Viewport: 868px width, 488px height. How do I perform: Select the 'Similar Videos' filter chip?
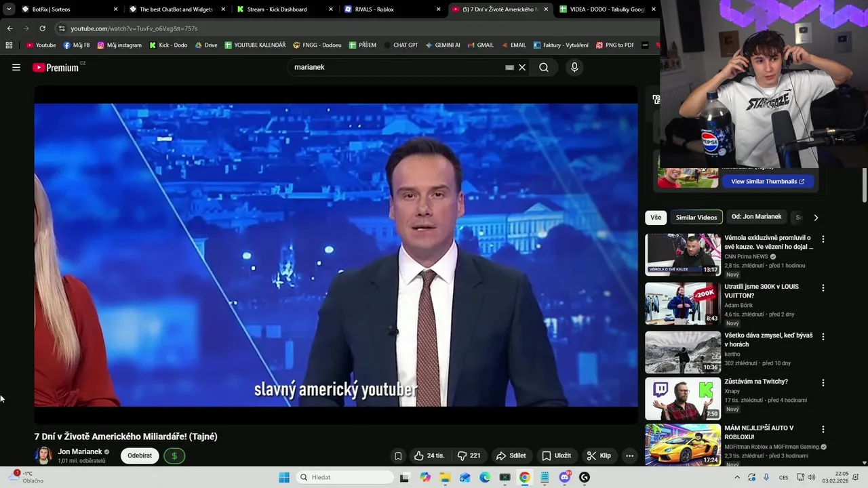pyautogui.click(x=696, y=218)
